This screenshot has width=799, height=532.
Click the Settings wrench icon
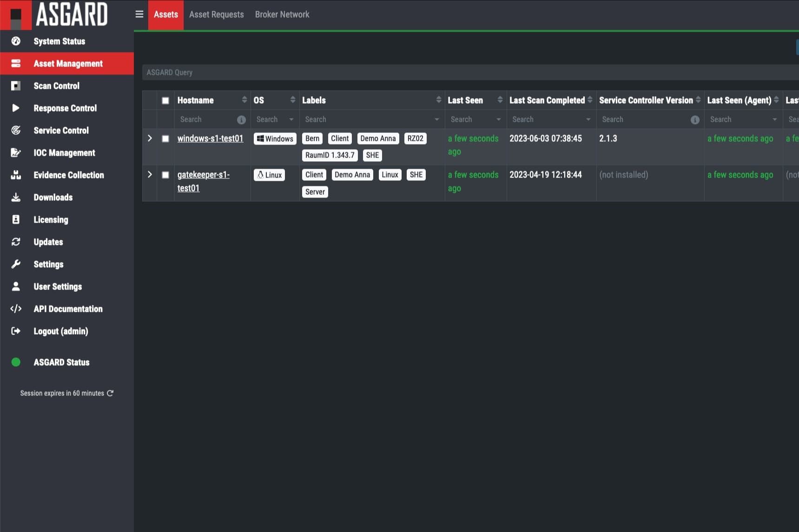(x=16, y=264)
